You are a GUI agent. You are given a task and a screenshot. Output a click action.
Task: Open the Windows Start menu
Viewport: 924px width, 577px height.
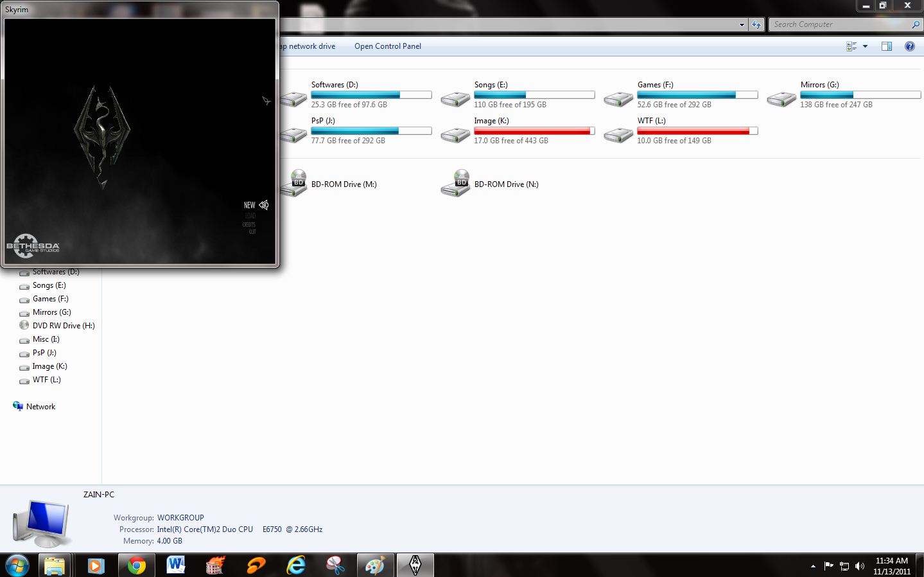coord(17,565)
